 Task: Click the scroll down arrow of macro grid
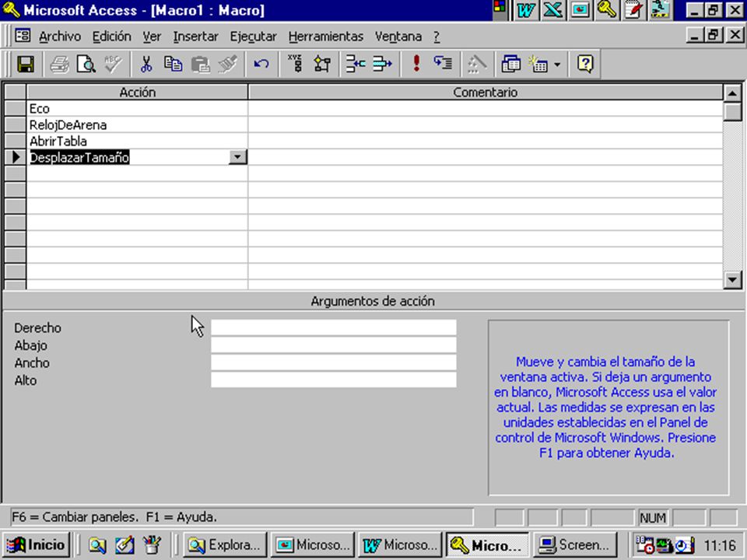coord(732,279)
